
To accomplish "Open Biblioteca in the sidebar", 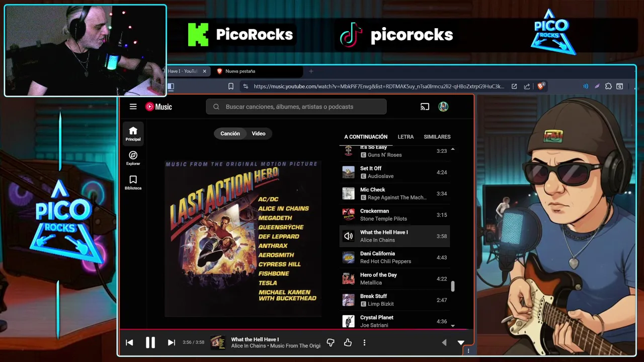I will click(x=133, y=183).
